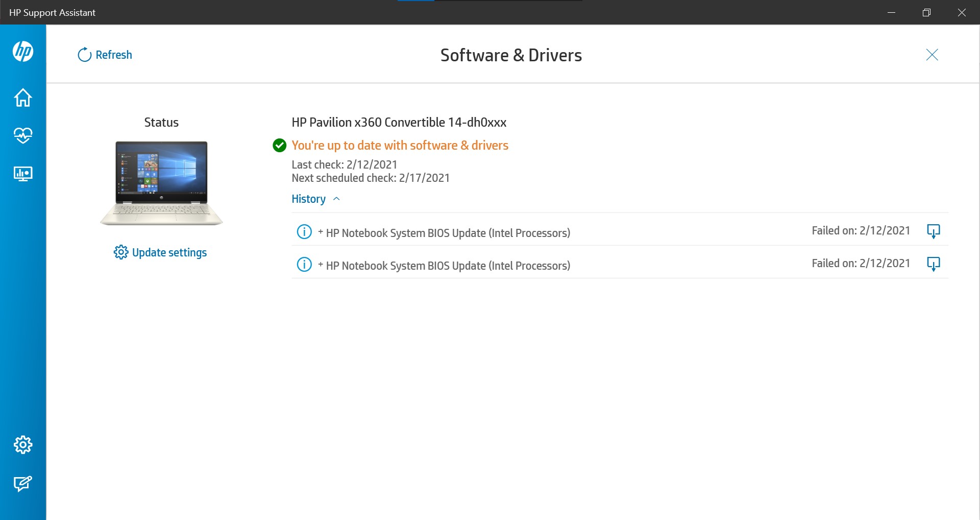Click the HP Pavilion x360 product name
Image resolution: width=980 pixels, height=520 pixels.
399,122
